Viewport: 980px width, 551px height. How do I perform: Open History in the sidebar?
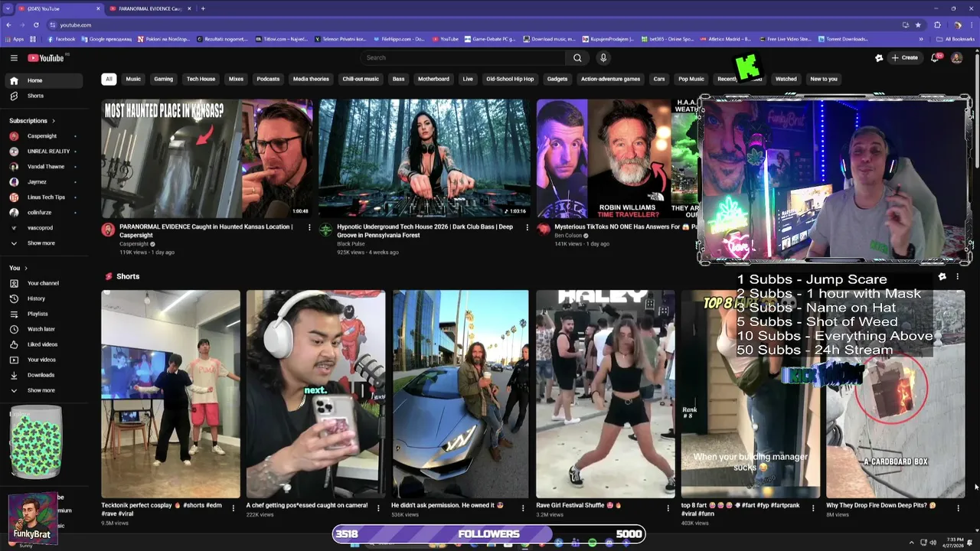click(x=44, y=298)
